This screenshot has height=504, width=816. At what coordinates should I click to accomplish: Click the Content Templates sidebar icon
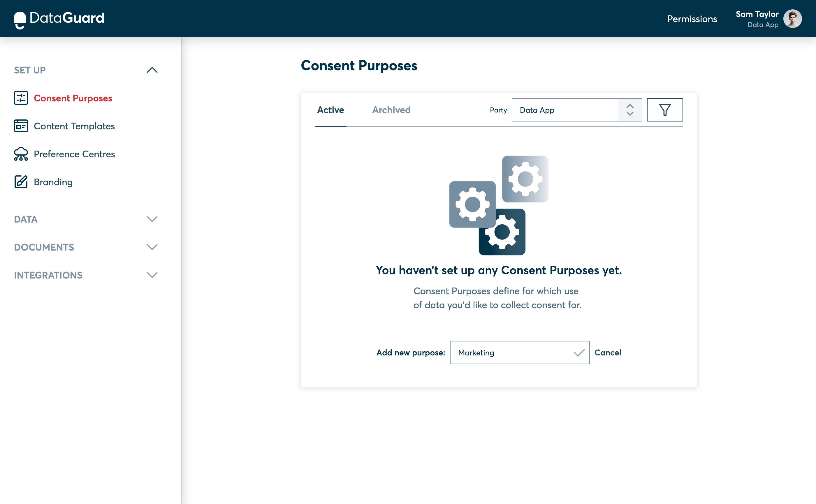pos(21,126)
